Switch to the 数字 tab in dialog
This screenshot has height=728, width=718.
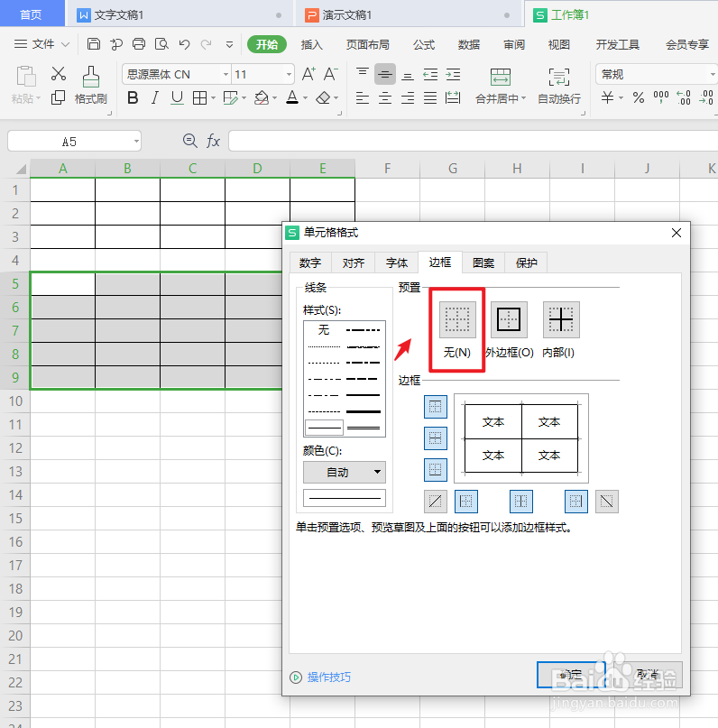[x=310, y=263]
